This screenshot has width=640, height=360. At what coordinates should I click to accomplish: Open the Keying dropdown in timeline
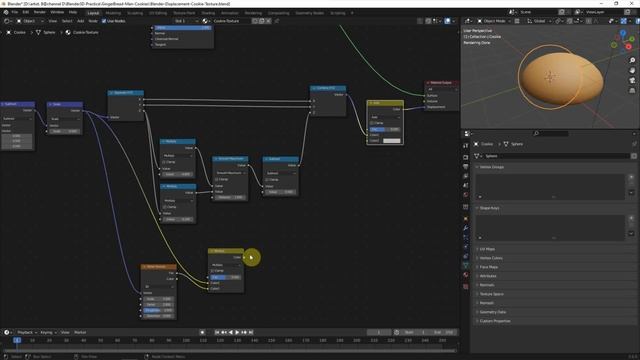(x=48, y=332)
